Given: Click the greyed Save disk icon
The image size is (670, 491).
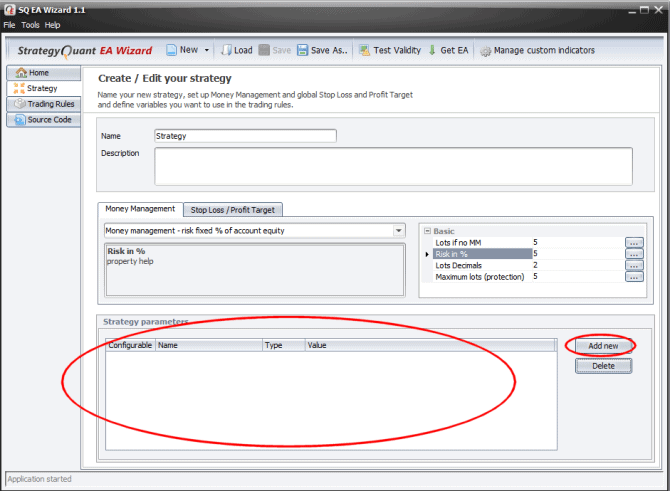Looking at the screenshot, I should (264, 50).
